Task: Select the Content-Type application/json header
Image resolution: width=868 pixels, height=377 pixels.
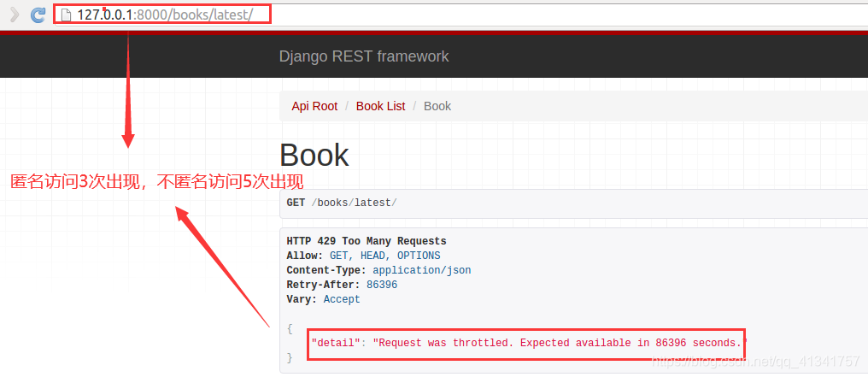Action: (378, 270)
